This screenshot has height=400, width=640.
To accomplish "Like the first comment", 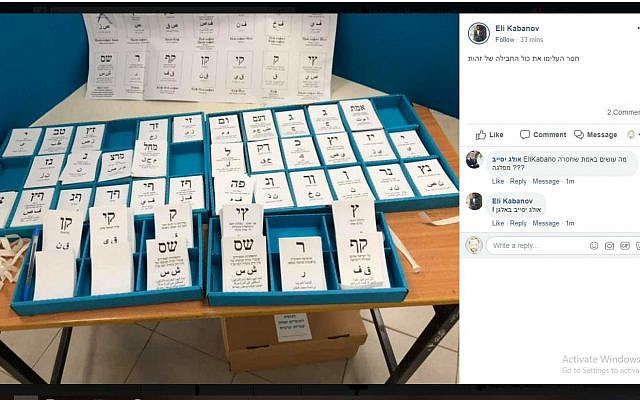I will 498,181.
